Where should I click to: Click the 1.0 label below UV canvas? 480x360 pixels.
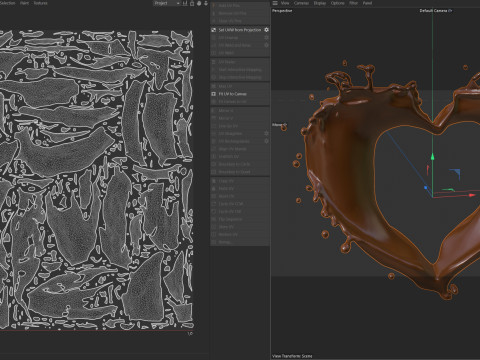pyautogui.click(x=190, y=333)
